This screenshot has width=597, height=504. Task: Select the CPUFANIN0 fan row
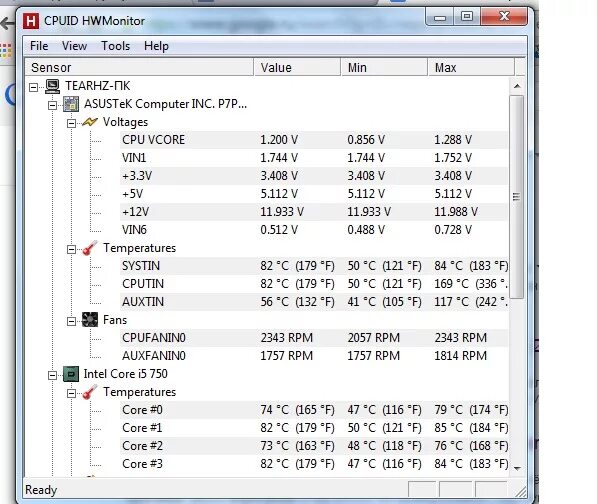[314, 338]
